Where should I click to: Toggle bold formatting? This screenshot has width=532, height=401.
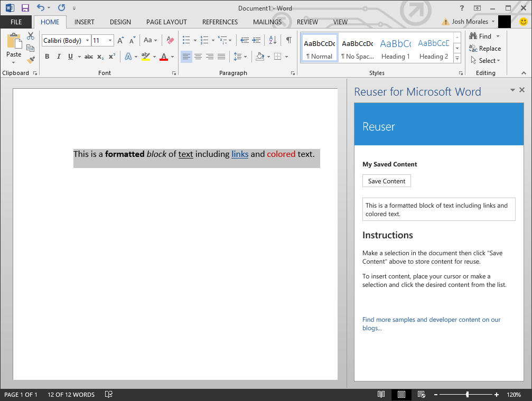[47, 57]
